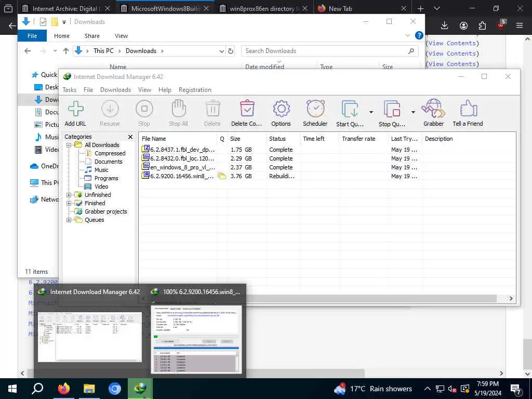Open the IDM Downloads menu

[x=115, y=90]
